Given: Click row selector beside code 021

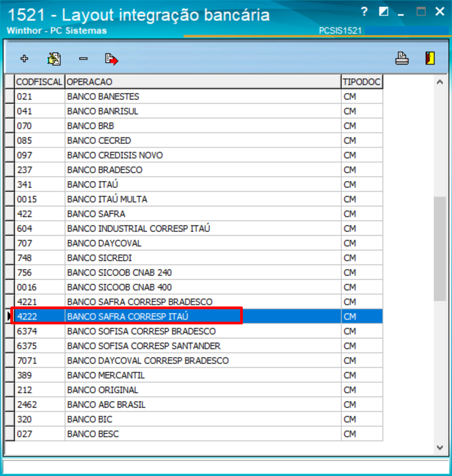Looking at the screenshot, I should pos(10,97).
